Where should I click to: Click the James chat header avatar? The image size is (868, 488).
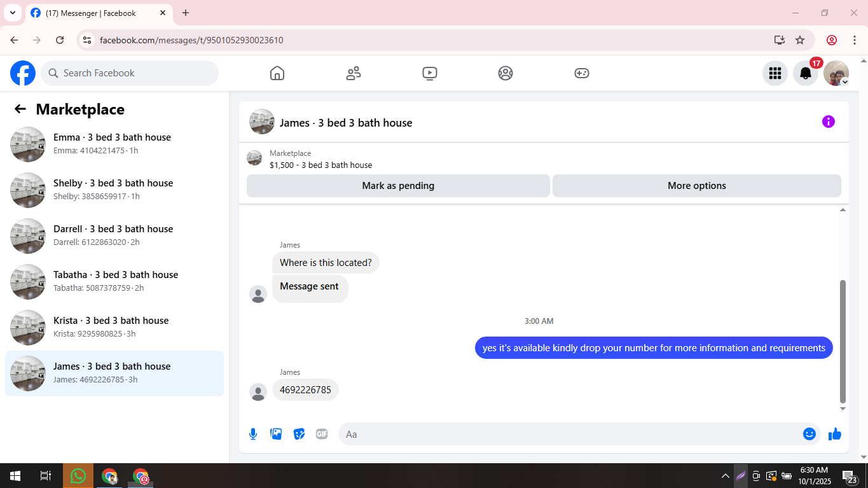tap(262, 122)
